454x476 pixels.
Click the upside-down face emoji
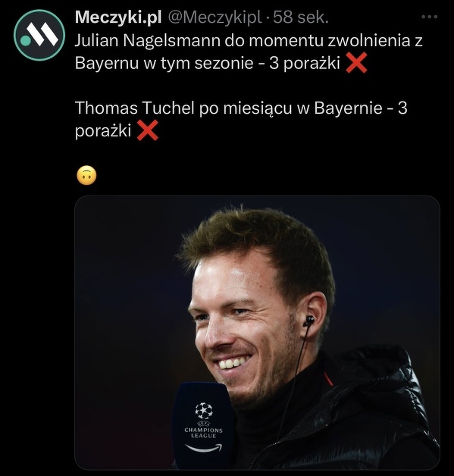coord(87,175)
